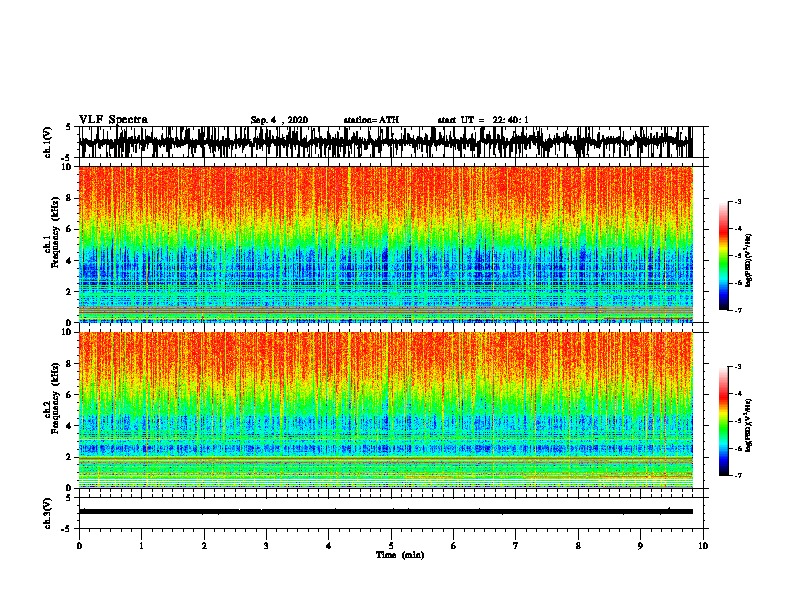Viewport: 792px width, 612px height.
Task: Click time axis tick label "6"
Action: [x=454, y=546]
